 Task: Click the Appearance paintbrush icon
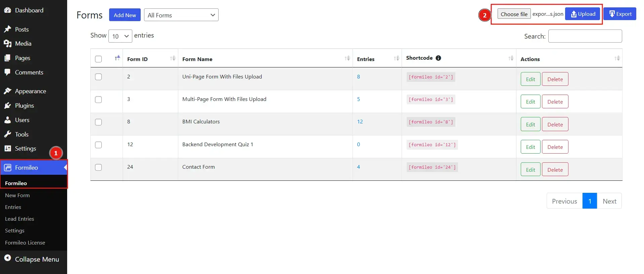[x=7, y=91]
